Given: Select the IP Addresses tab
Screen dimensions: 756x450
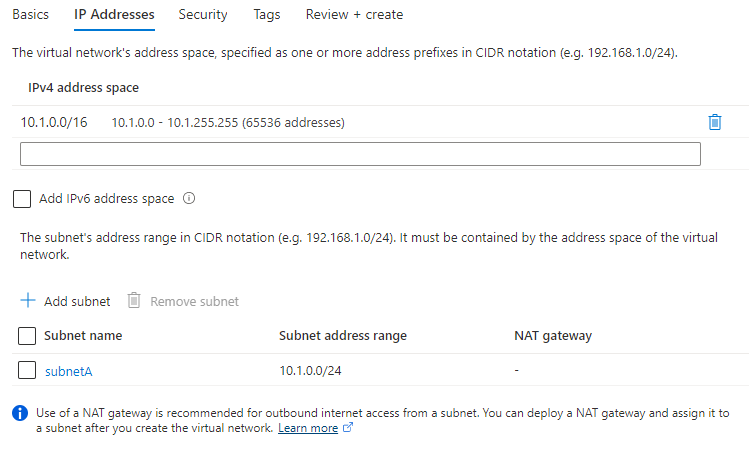Looking at the screenshot, I should 114,14.
